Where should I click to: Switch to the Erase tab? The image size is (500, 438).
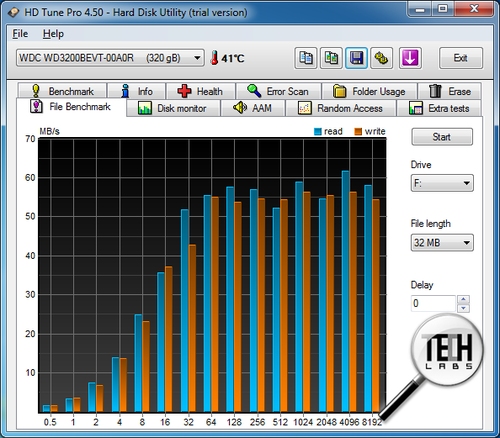(450, 91)
